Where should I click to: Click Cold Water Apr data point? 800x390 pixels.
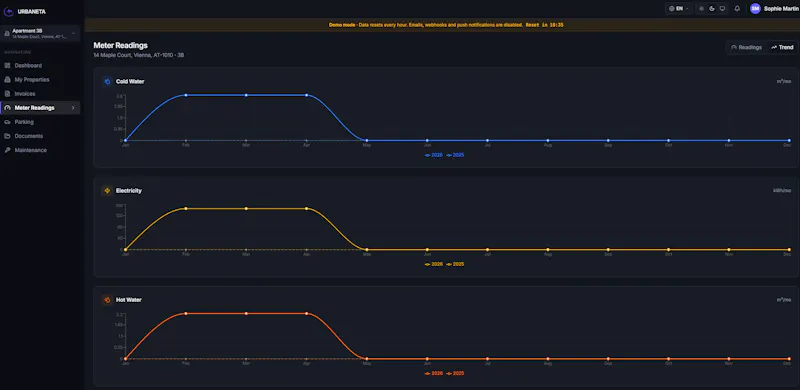[306, 95]
